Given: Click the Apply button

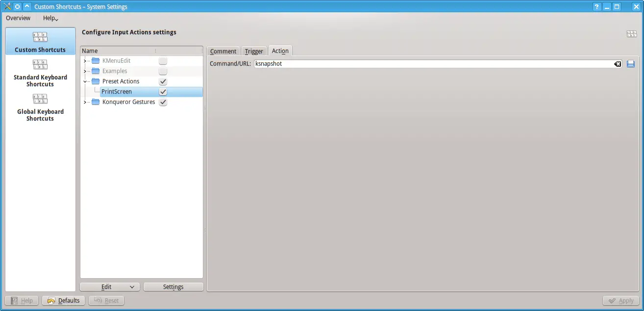Looking at the screenshot, I should pos(621,301).
